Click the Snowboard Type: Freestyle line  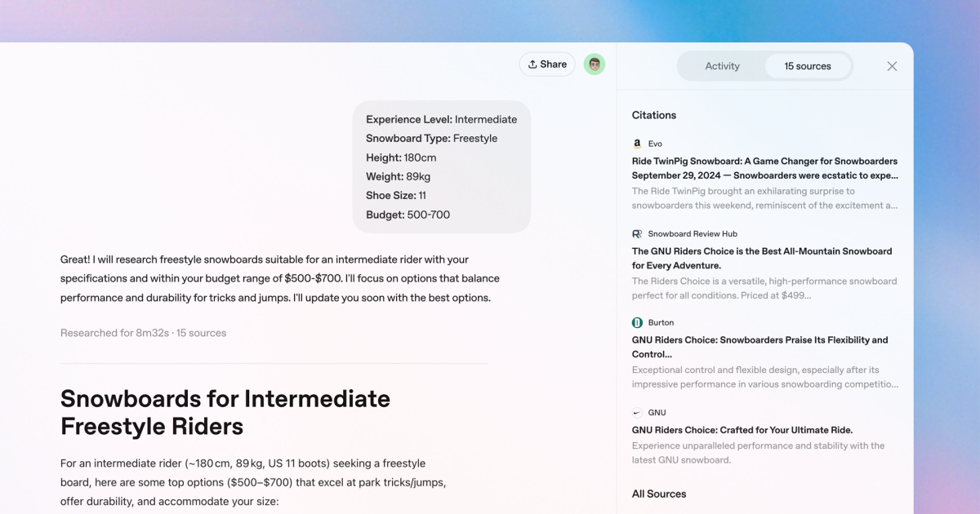pos(432,138)
